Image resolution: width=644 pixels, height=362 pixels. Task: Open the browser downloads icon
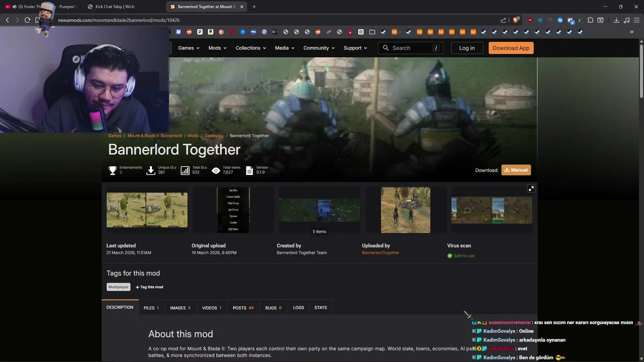pos(616,20)
